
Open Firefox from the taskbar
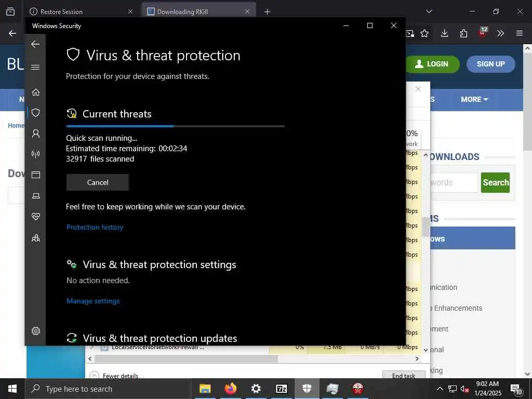[230, 389]
